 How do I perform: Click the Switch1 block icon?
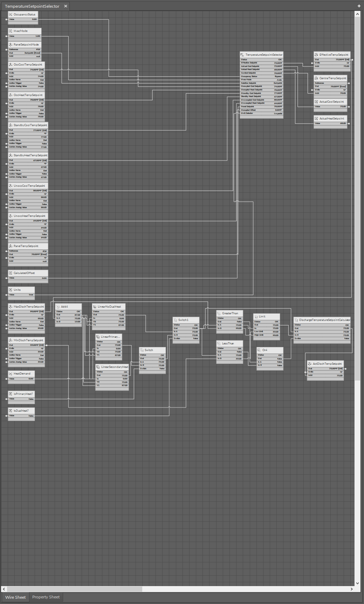click(x=175, y=320)
